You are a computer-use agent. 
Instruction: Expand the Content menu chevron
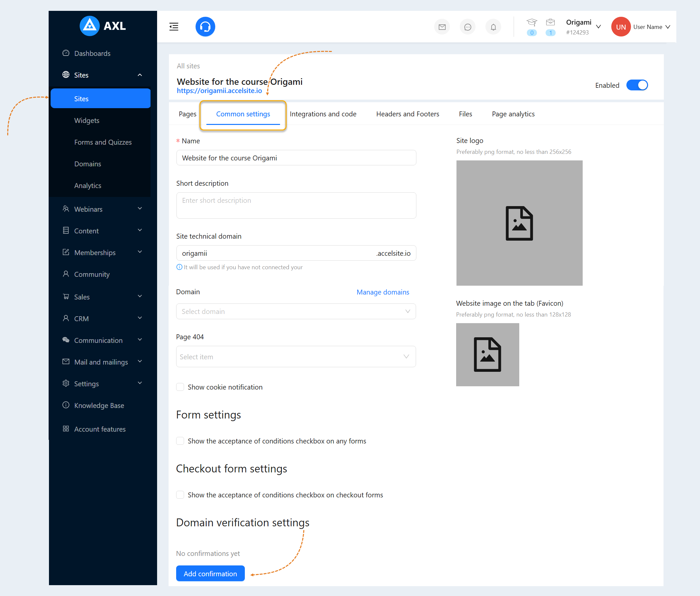tap(140, 230)
